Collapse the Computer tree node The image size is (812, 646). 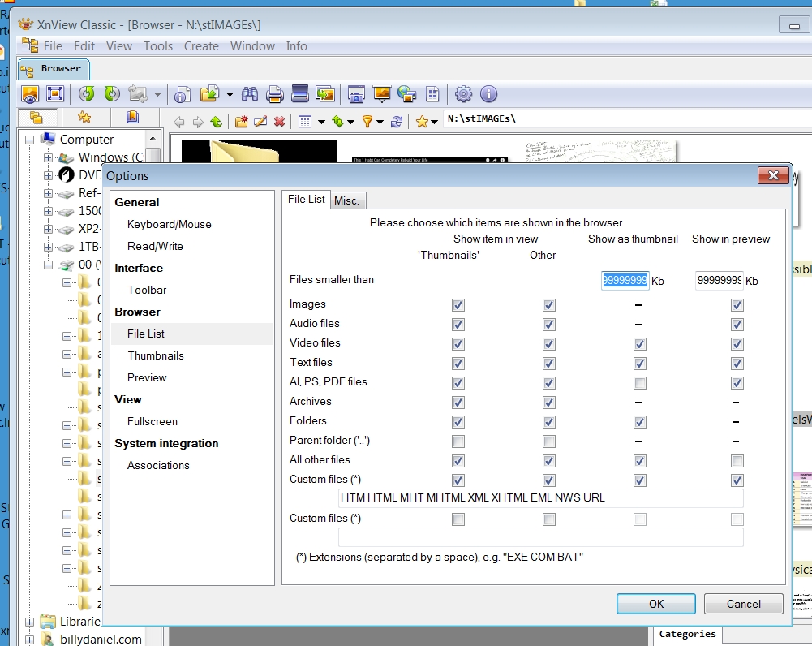coord(30,140)
